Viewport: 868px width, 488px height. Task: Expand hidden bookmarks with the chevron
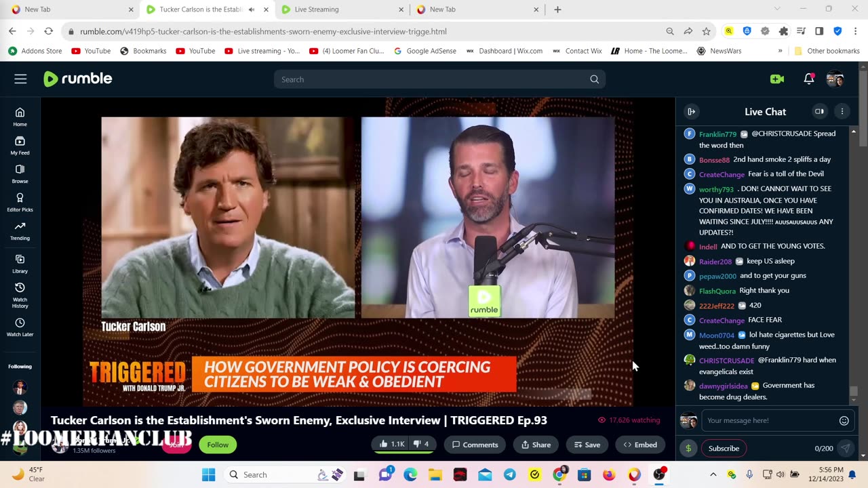point(780,51)
